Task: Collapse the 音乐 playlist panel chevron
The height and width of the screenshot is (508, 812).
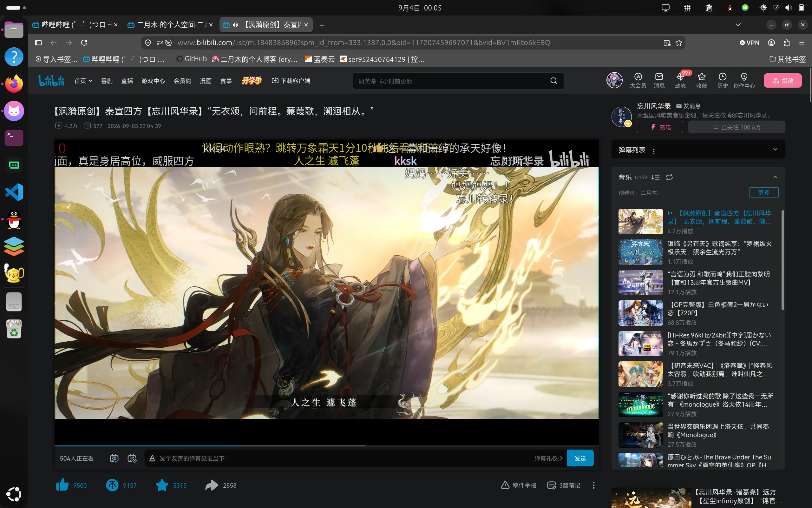Action: tap(775, 177)
